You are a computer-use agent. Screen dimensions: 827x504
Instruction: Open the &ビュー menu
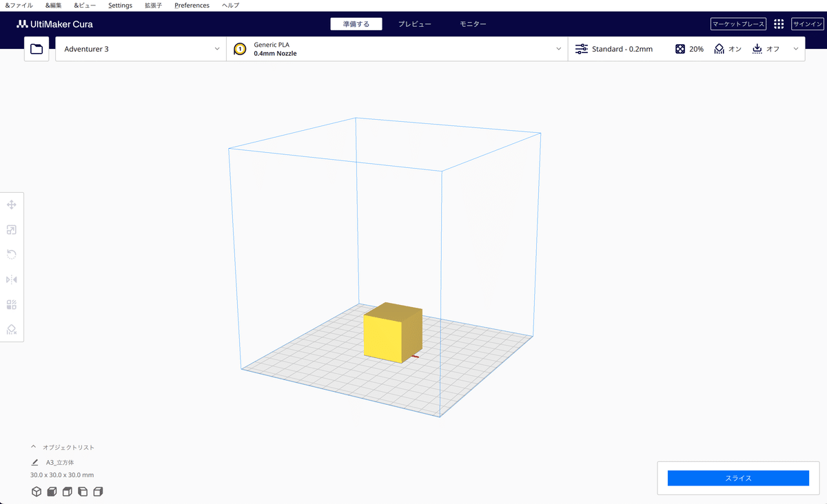[85, 6]
